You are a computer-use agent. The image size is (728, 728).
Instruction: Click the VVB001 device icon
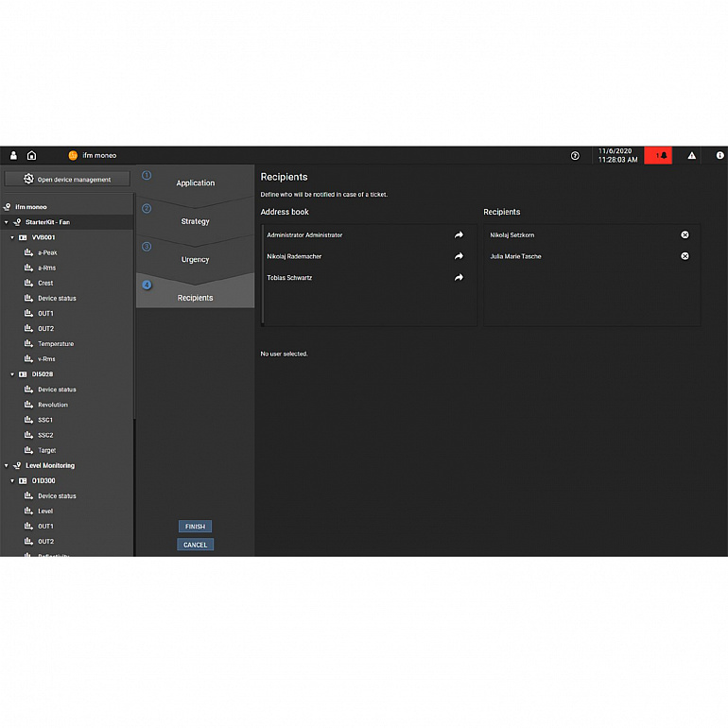[x=23, y=237]
